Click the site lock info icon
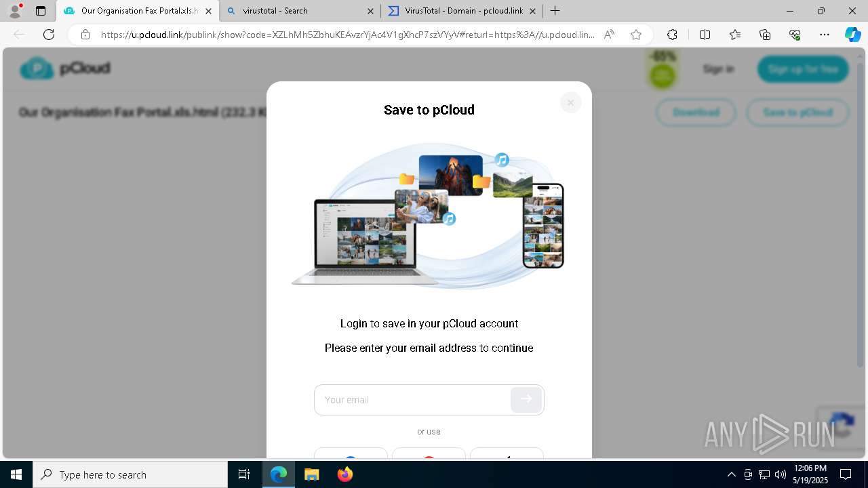Screen dimensions: 868x488 (x=85, y=35)
